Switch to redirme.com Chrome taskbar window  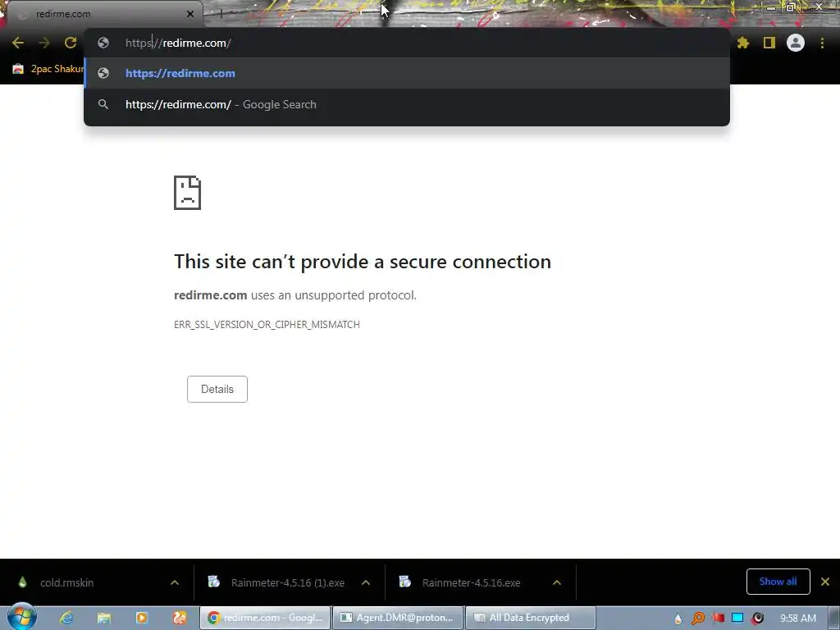pos(265,618)
